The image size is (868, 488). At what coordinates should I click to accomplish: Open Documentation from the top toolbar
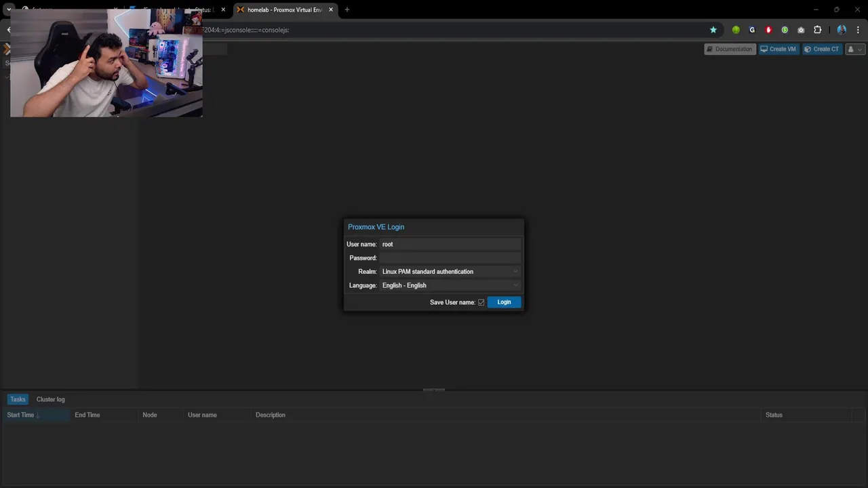tap(730, 49)
